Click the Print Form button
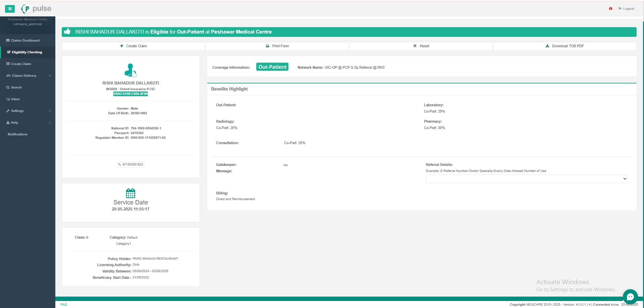Viewport: 644px width, 308px height. pyautogui.click(x=277, y=46)
